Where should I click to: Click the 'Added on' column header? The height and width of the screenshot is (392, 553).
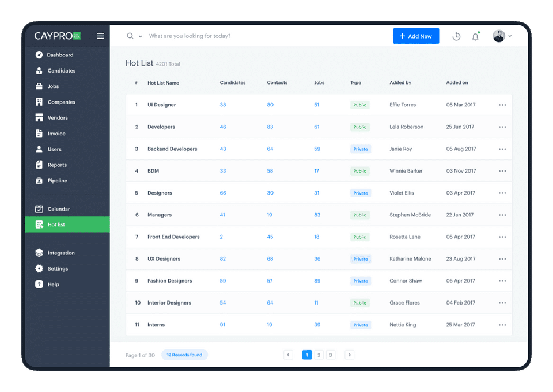pos(457,82)
